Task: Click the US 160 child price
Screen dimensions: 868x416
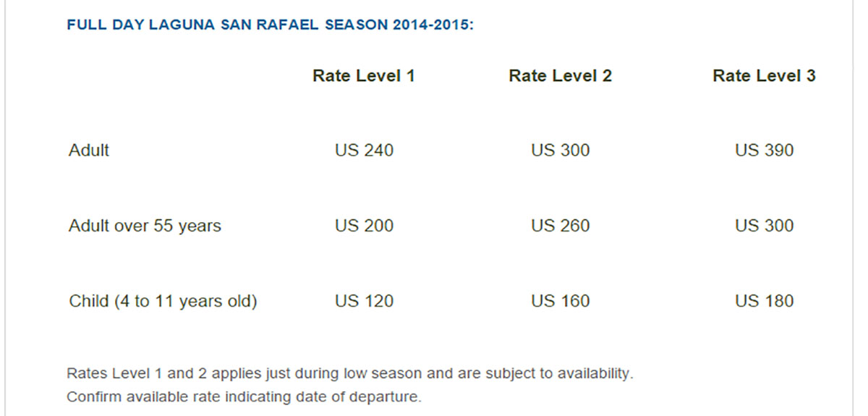Action: (x=561, y=301)
